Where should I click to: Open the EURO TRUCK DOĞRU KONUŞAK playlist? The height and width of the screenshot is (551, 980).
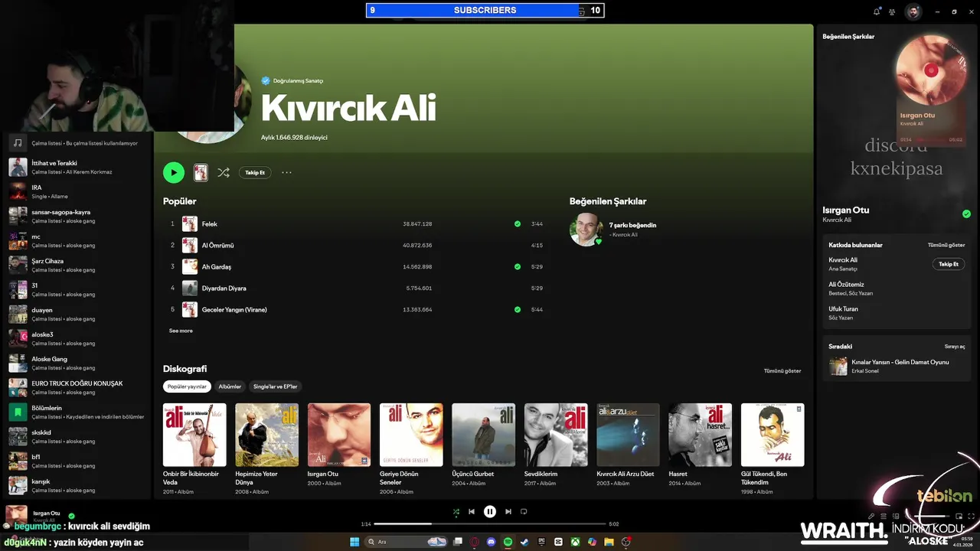(77, 388)
